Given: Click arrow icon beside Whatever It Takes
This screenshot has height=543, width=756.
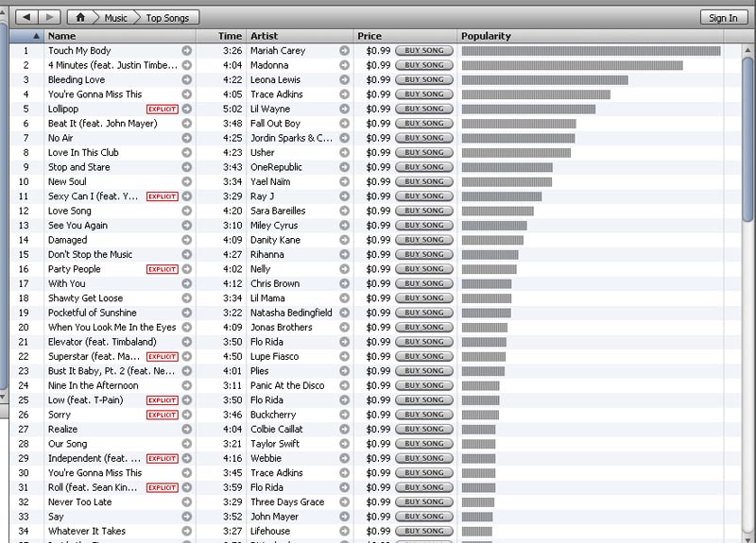Looking at the screenshot, I should pos(186,531).
